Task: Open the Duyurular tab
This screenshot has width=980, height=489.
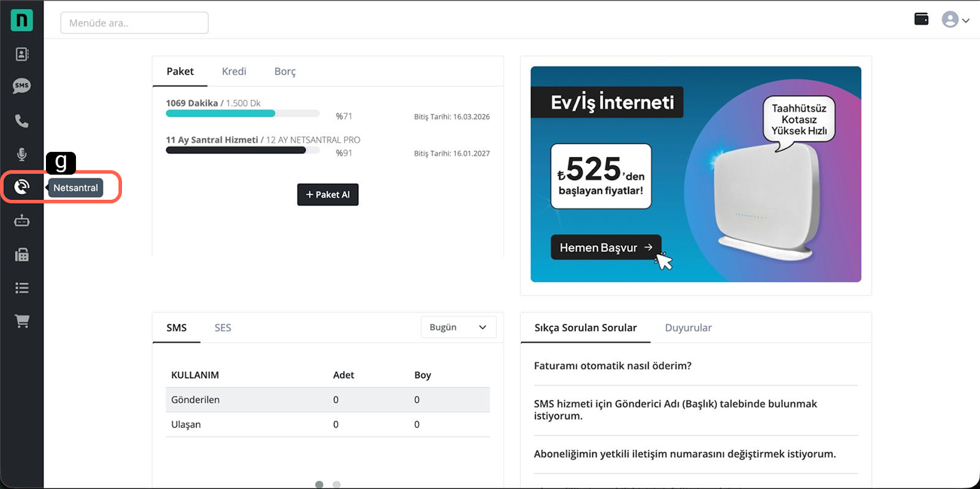Action: click(688, 328)
